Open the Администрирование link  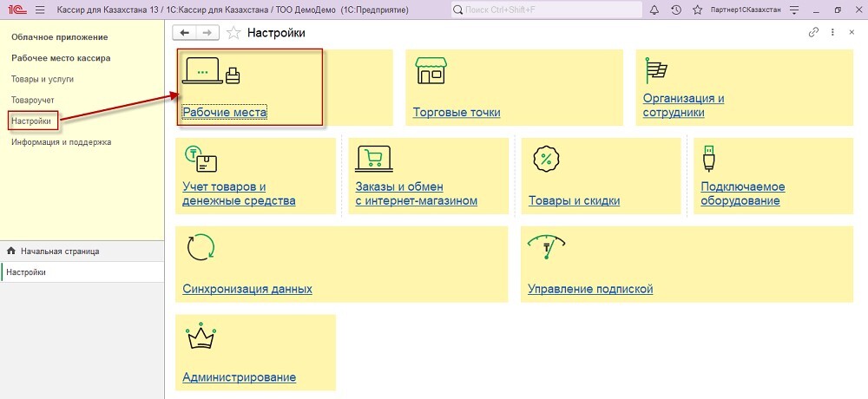click(x=240, y=377)
